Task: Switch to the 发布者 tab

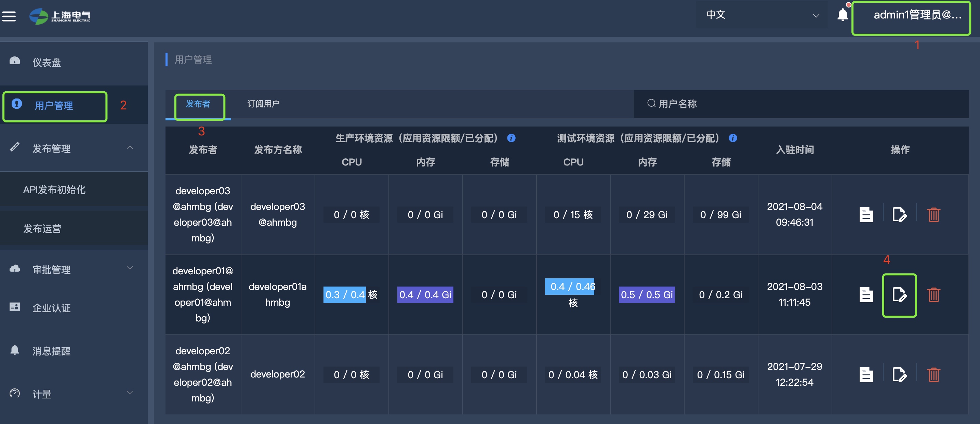Action: 198,104
